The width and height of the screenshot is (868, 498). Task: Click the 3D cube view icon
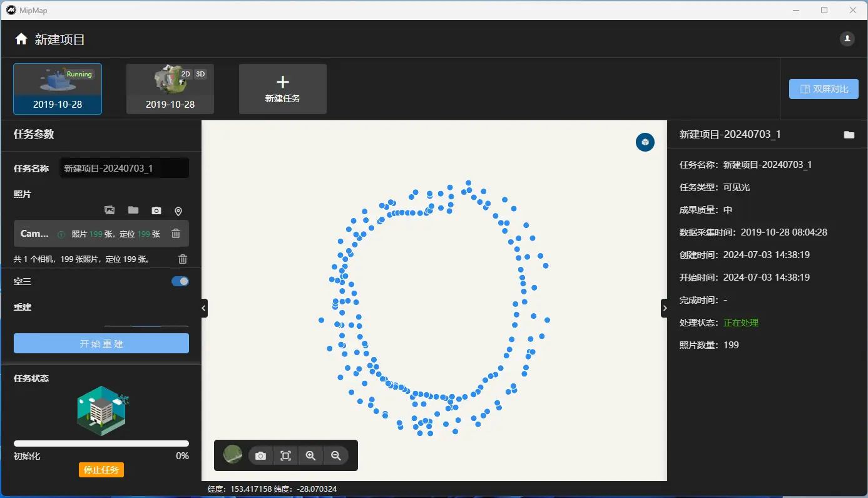[645, 142]
